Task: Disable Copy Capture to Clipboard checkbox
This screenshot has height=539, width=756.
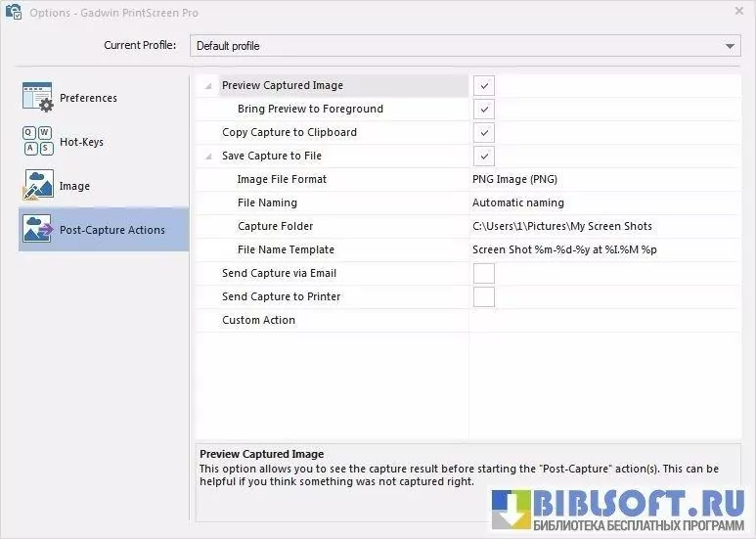Action: click(x=483, y=133)
